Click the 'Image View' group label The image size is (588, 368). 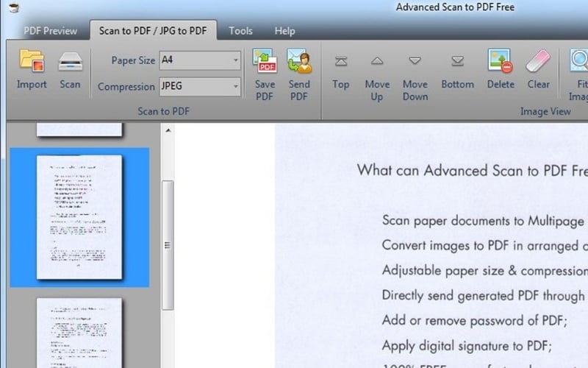(x=545, y=111)
